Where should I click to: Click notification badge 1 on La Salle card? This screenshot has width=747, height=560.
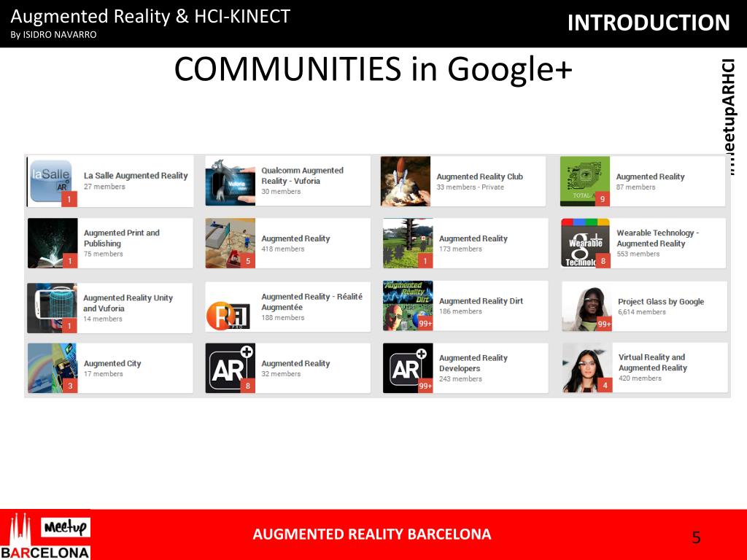tap(69, 199)
